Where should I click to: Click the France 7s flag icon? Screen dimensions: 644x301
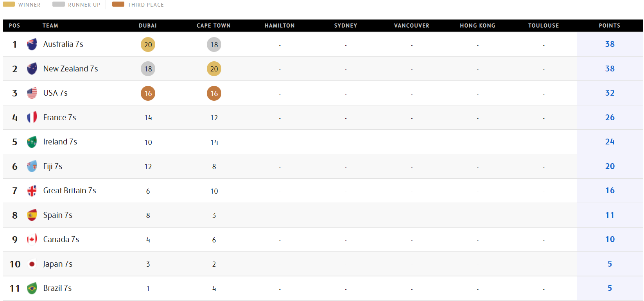tap(32, 118)
